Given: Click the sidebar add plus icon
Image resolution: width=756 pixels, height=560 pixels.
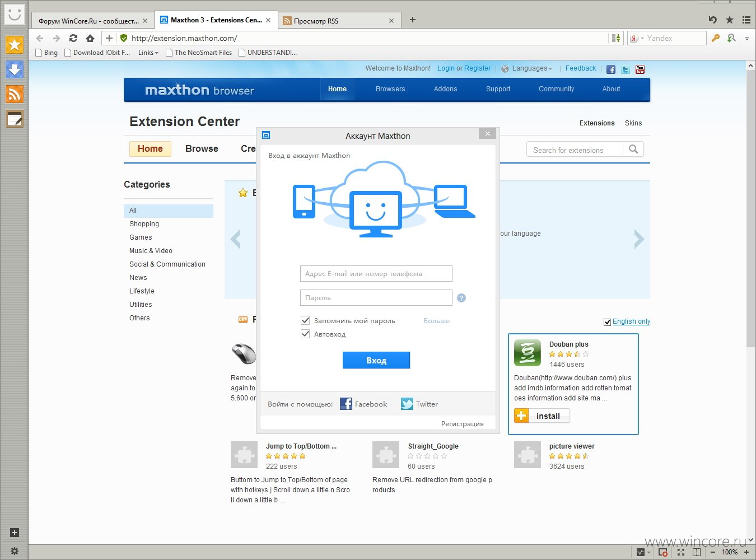Looking at the screenshot, I should pos(15,533).
